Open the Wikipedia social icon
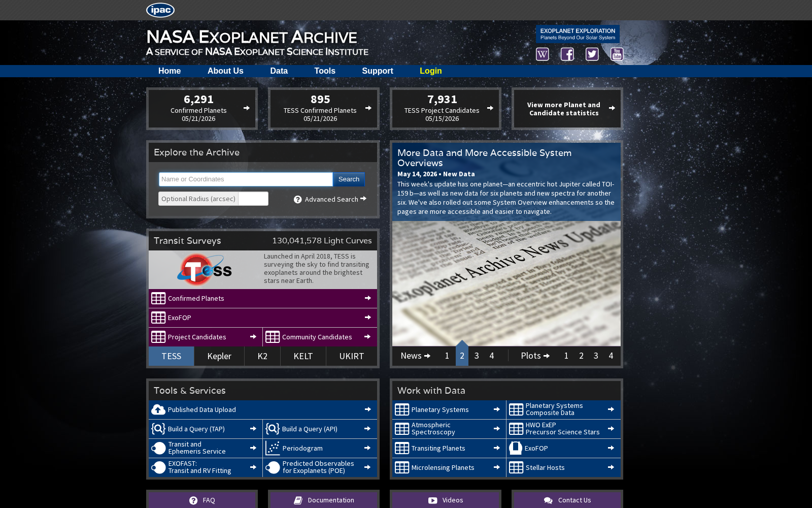812x508 pixels. (x=543, y=54)
